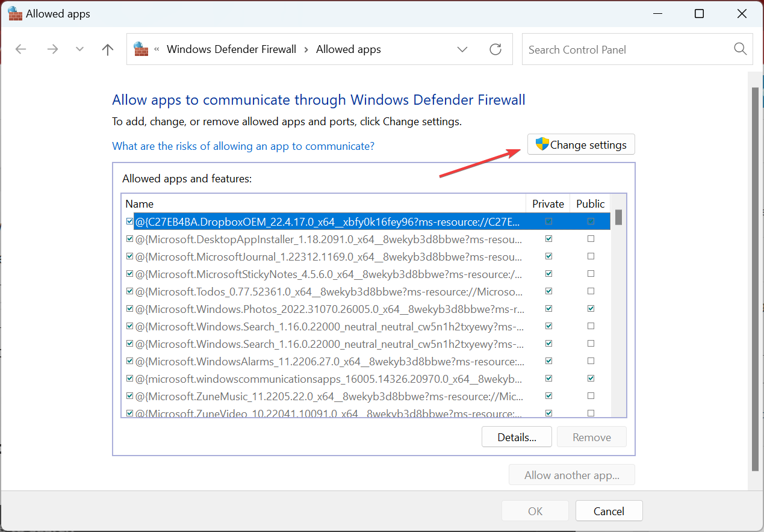Select the Microsoft.ZuneMusic row
Viewport: 764px width, 532px height.
(x=366, y=396)
